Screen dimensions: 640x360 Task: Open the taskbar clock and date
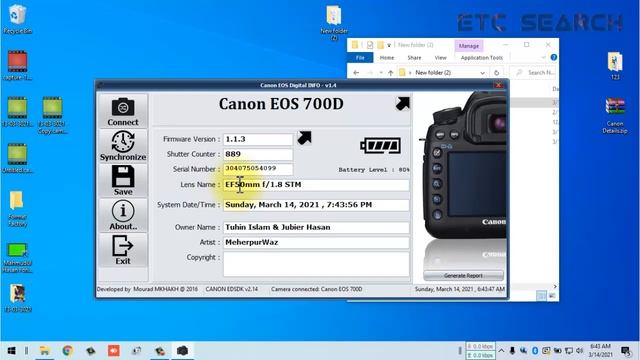600,351
